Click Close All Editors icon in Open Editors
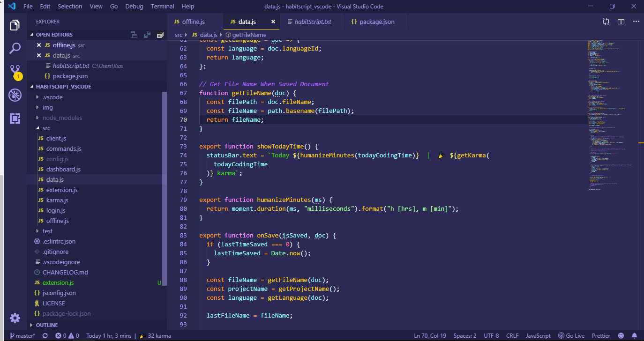 [160, 35]
